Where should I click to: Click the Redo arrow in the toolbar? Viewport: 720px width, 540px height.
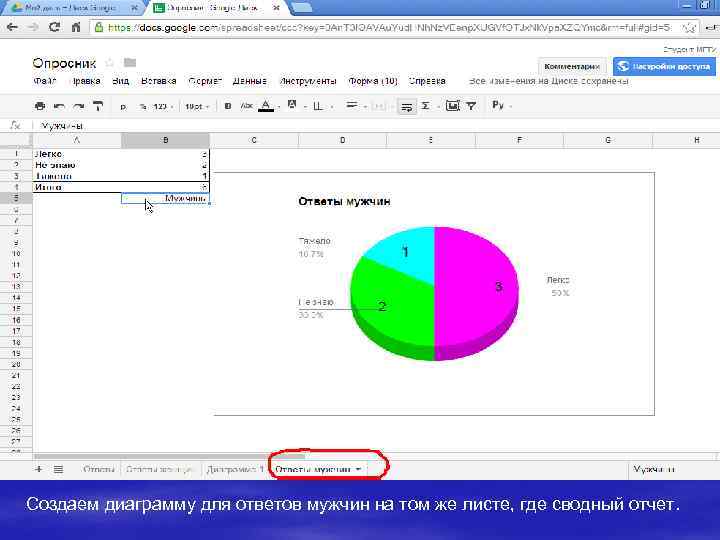click(79, 107)
